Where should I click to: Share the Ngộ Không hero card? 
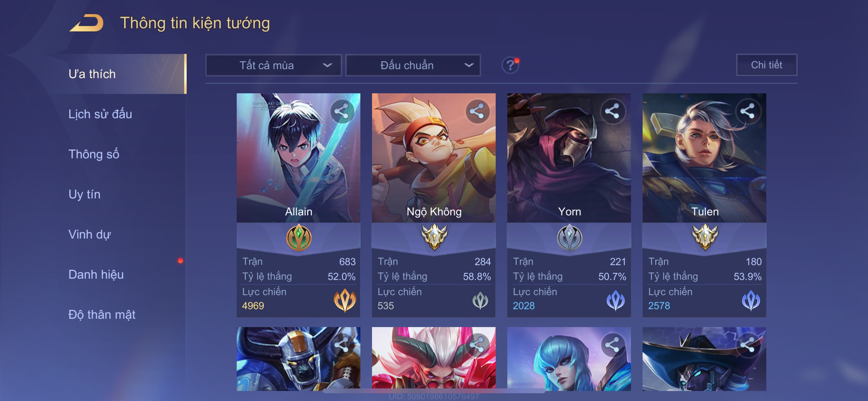pyautogui.click(x=477, y=111)
